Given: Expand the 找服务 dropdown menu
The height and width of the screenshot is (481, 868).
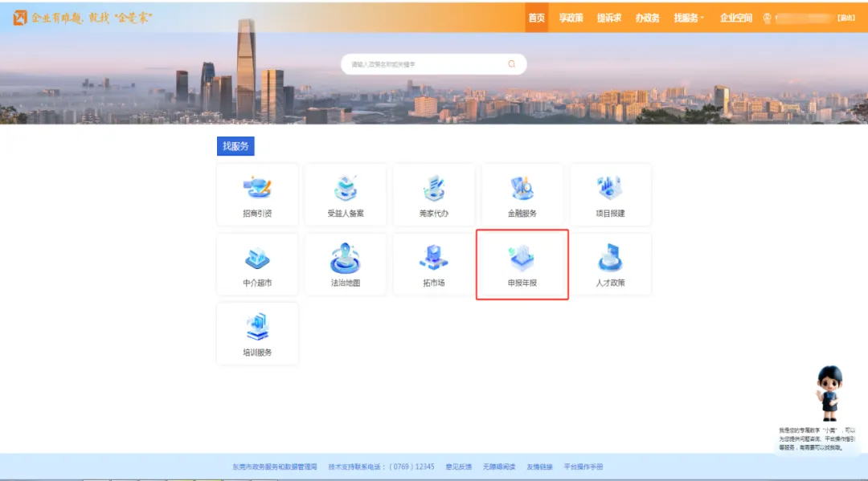Looking at the screenshot, I should coord(689,18).
